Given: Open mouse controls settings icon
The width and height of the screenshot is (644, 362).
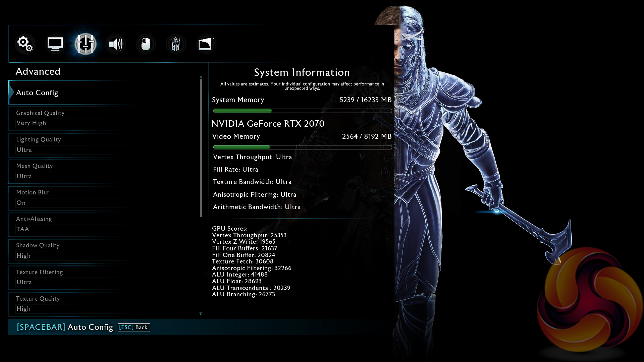Looking at the screenshot, I should click(146, 44).
